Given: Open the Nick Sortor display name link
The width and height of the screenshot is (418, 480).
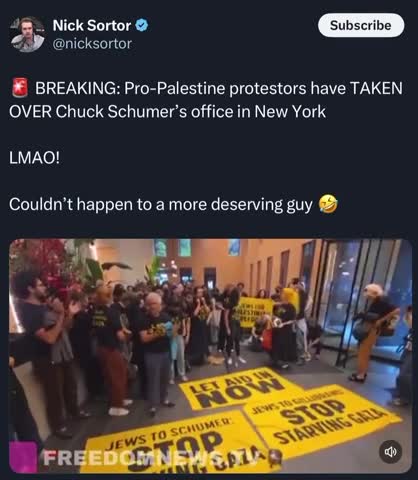Looking at the screenshot, I should 92,26.
